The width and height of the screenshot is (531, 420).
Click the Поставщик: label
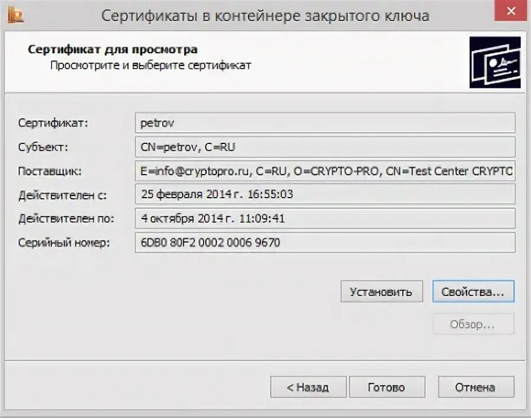[50, 171]
